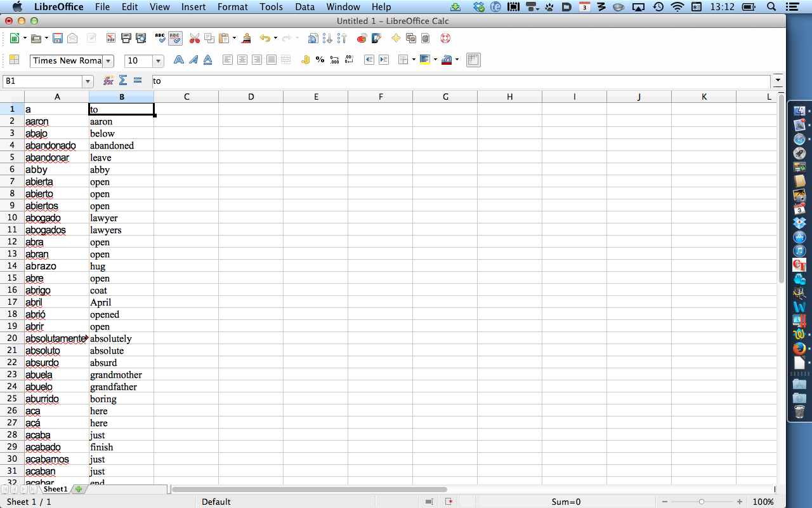Select the Sheet1 tab

click(x=55, y=489)
